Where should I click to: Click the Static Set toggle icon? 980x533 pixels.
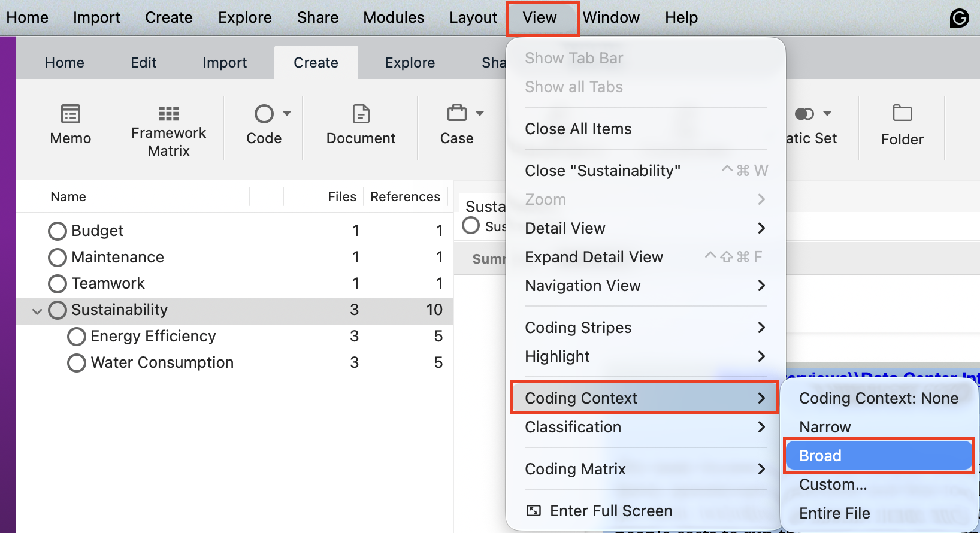click(x=804, y=114)
